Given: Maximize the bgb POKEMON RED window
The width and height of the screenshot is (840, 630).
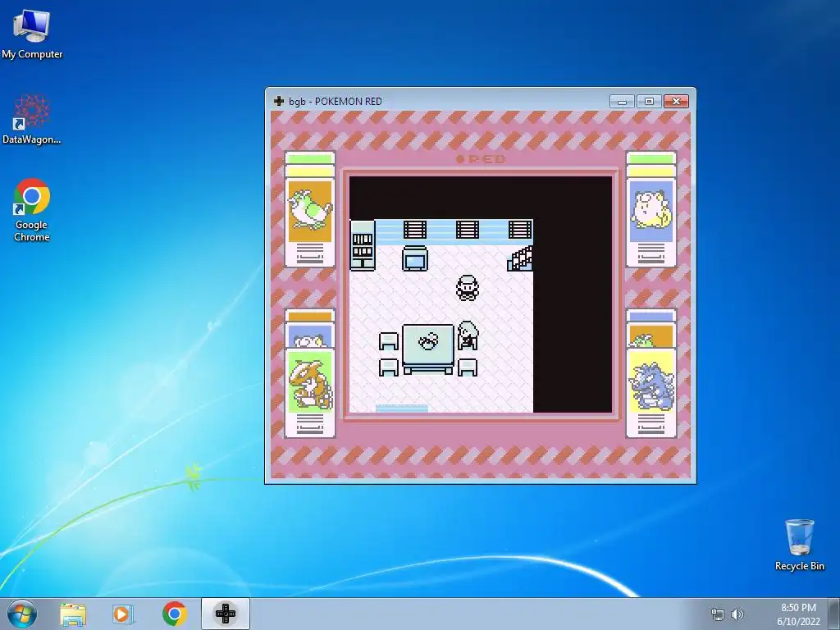Looking at the screenshot, I should coord(649,101).
